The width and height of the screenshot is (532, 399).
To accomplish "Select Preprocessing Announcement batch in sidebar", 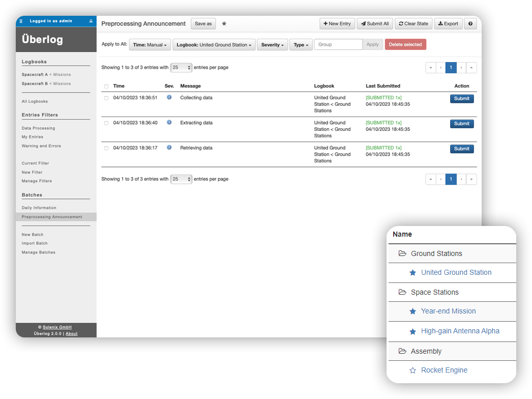I will 56,217.
